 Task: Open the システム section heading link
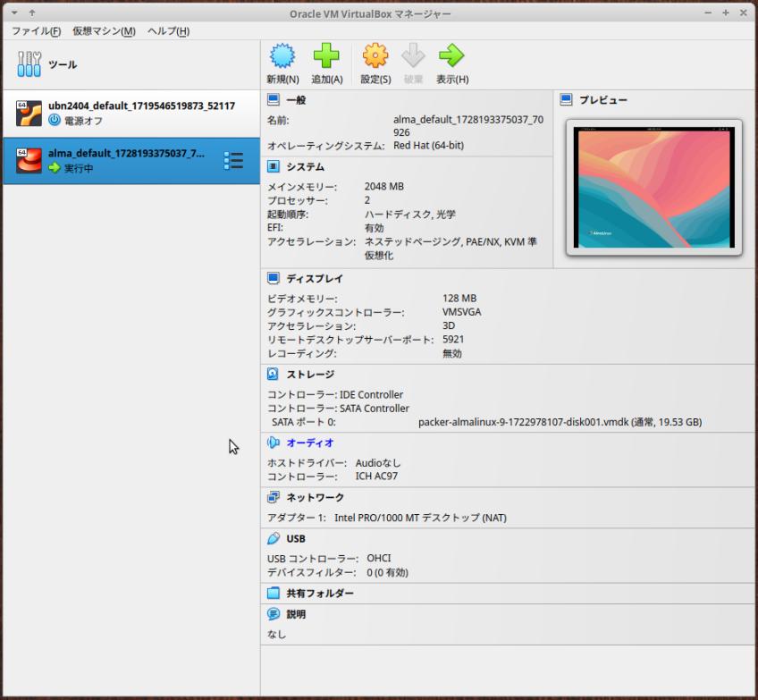(x=305, y=167)
